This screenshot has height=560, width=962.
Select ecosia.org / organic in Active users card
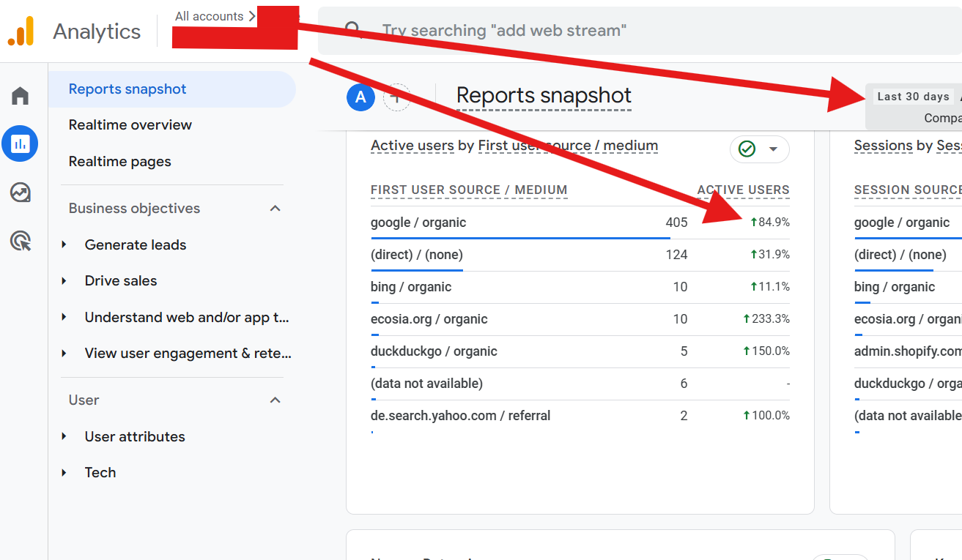429,319
